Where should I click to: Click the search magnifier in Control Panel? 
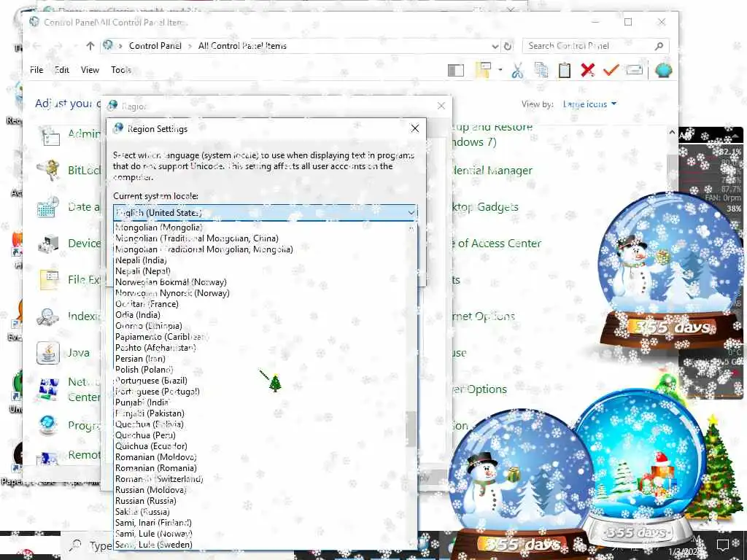click(659, 46)
